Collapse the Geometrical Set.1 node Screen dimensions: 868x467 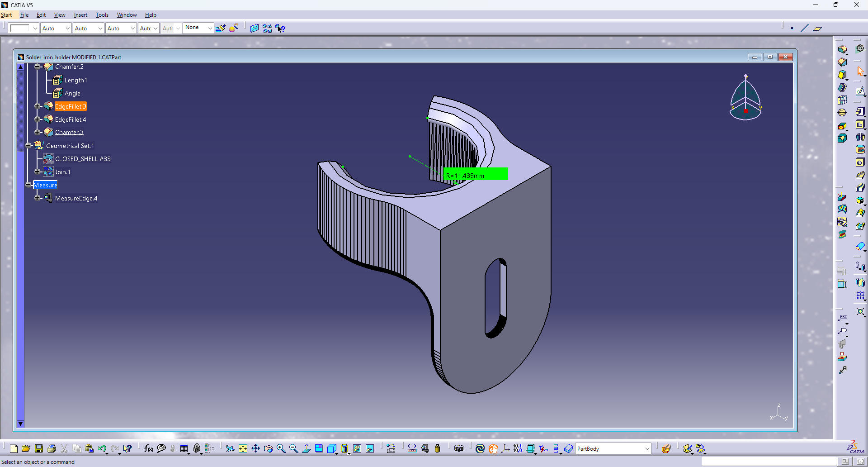pyautogui.click(x=28, y=145)
